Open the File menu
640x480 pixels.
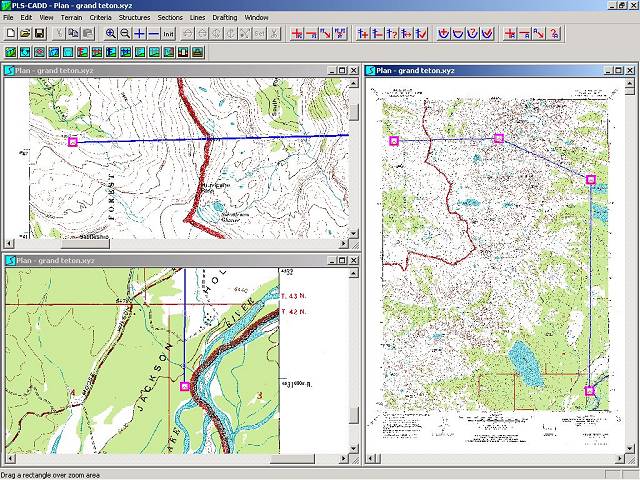8,18
